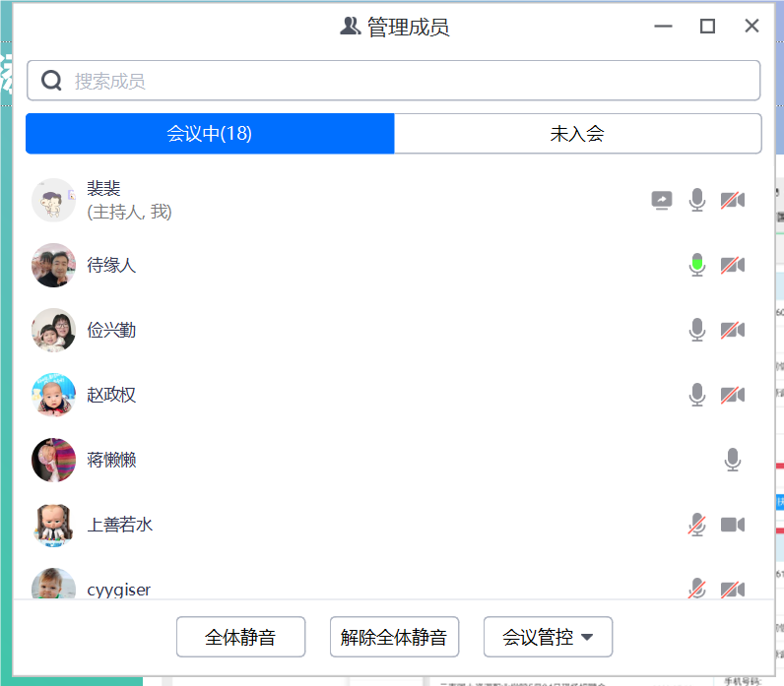Click 待缘人's camera icon
This screenshot has height=686, width=784.
coord(732,265)
